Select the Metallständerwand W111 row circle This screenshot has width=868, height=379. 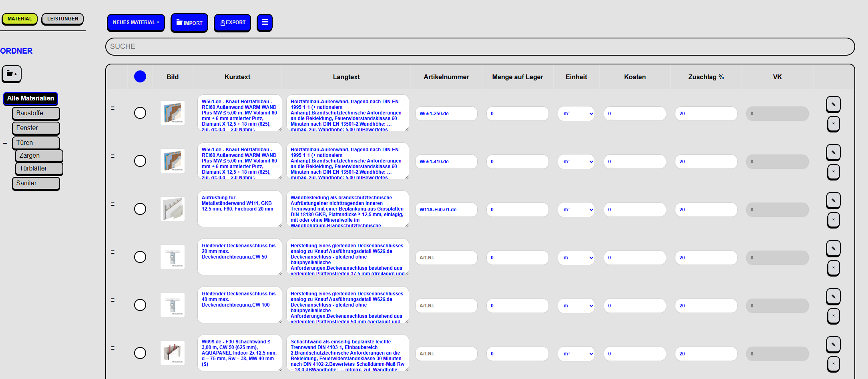tap(140, 209)
